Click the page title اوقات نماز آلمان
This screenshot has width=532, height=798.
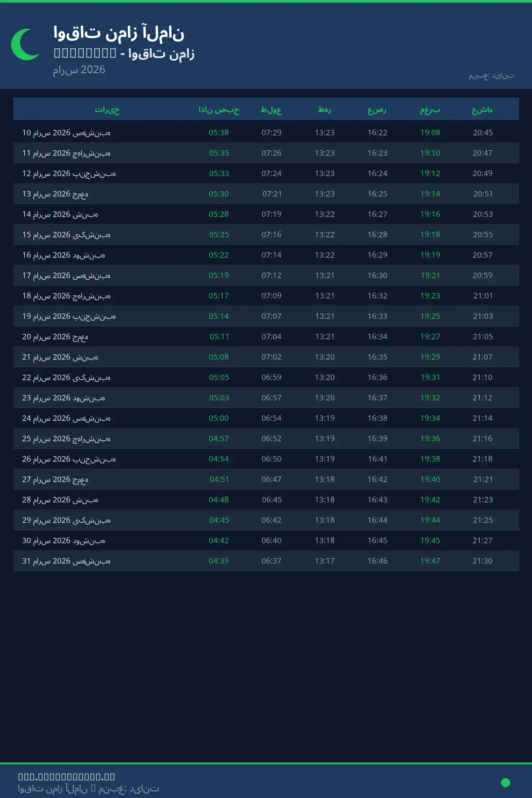point(119,33)
